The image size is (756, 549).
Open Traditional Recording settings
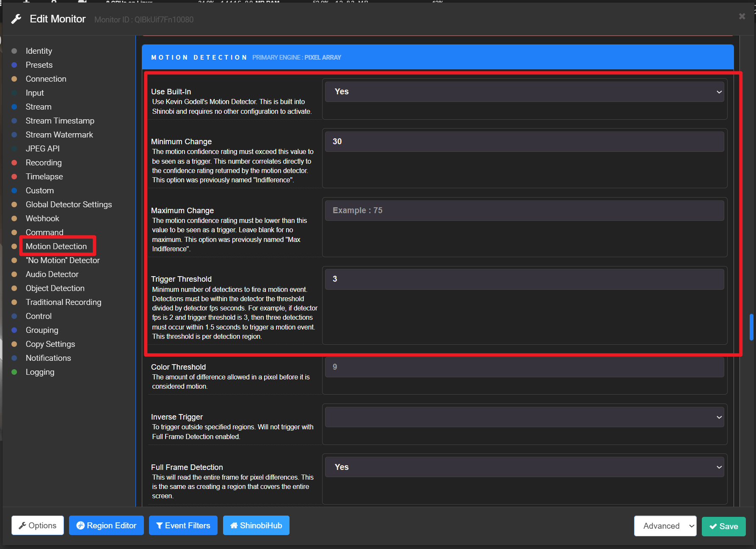click(x=63, y=302)
